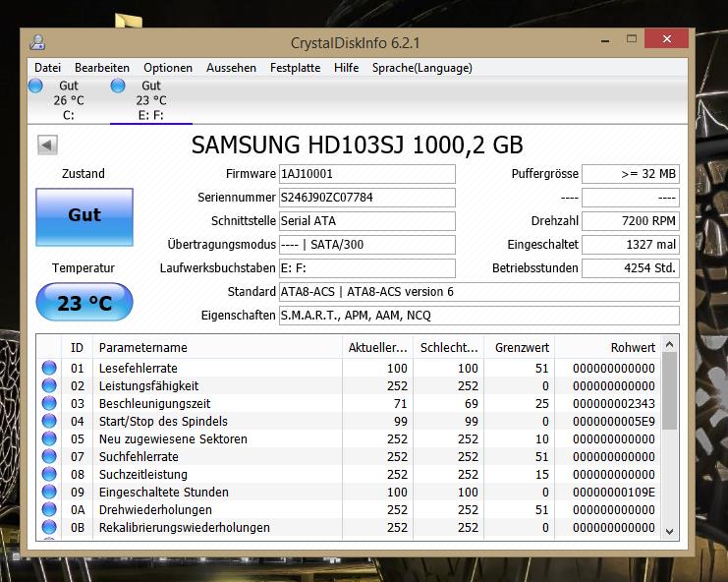Click the folder icon on the desktop
The width and height of the screenshot is (728, 582).
pos(128,21)
